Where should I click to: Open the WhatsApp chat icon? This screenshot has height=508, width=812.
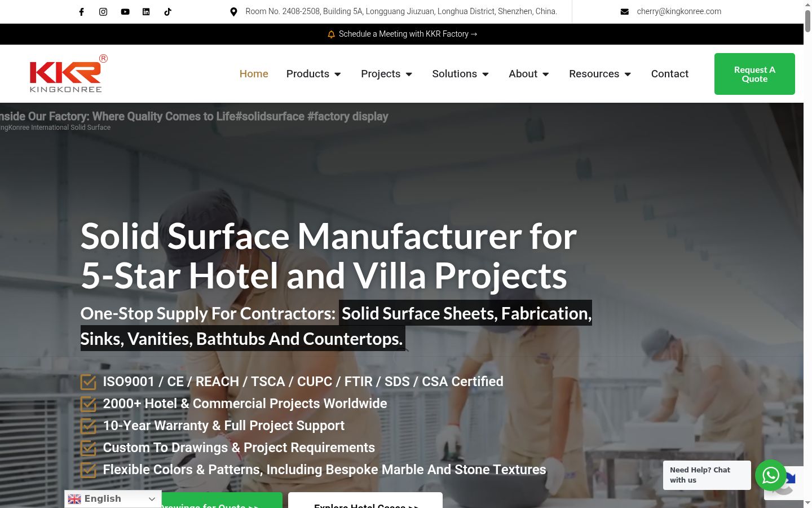click(x=771, y=475)
